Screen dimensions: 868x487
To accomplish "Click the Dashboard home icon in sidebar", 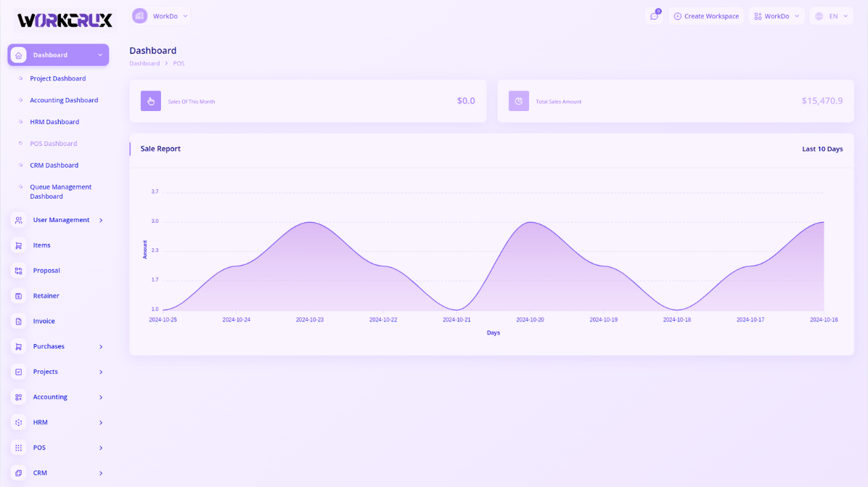I will (x=18, y=55).
